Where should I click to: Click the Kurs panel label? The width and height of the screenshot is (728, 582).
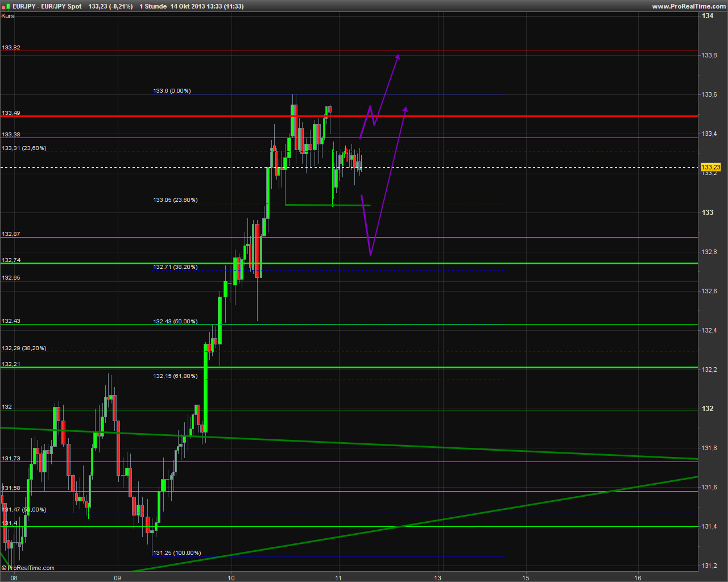pos(8,16)
